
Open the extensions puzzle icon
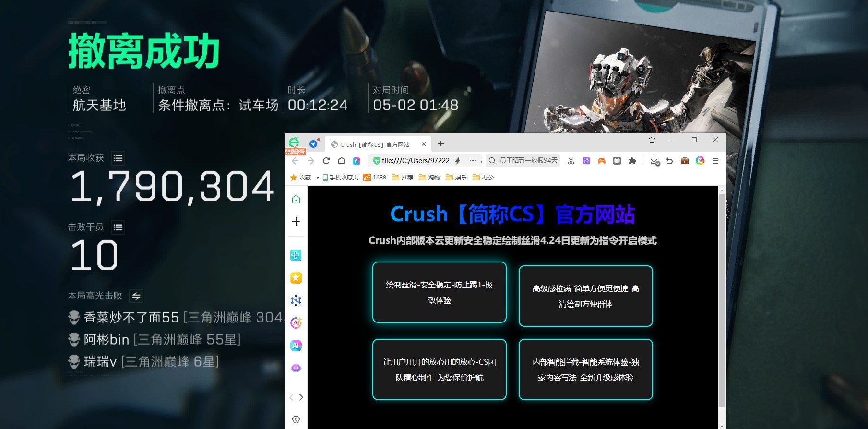pyautogui.click(x=632, y=161)
